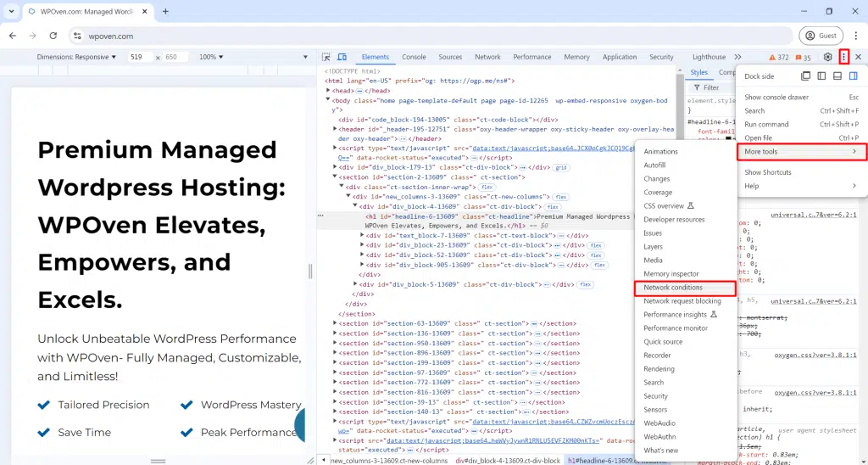Viewport: 868px width, 465px height.
Task: Open the 100% zoom dropdown
Action: (211, 57)
